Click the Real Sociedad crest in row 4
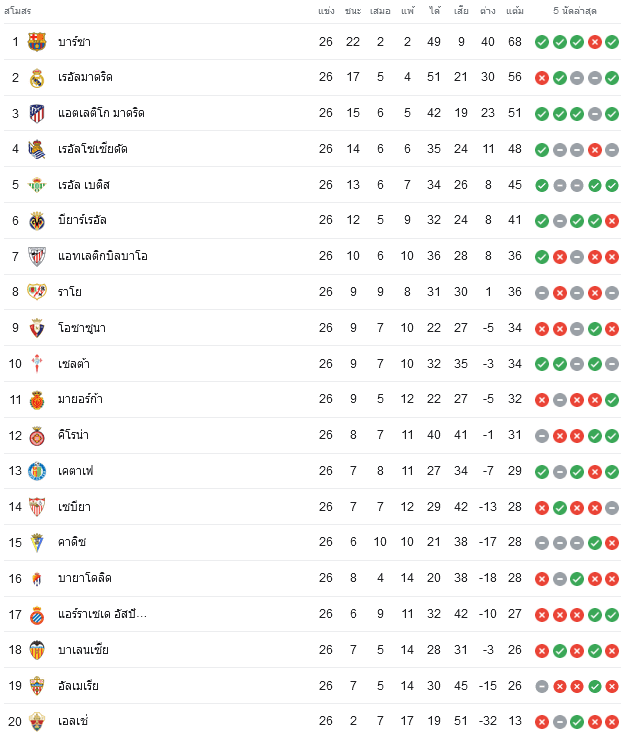626x733 pixels. coord(37,149)
